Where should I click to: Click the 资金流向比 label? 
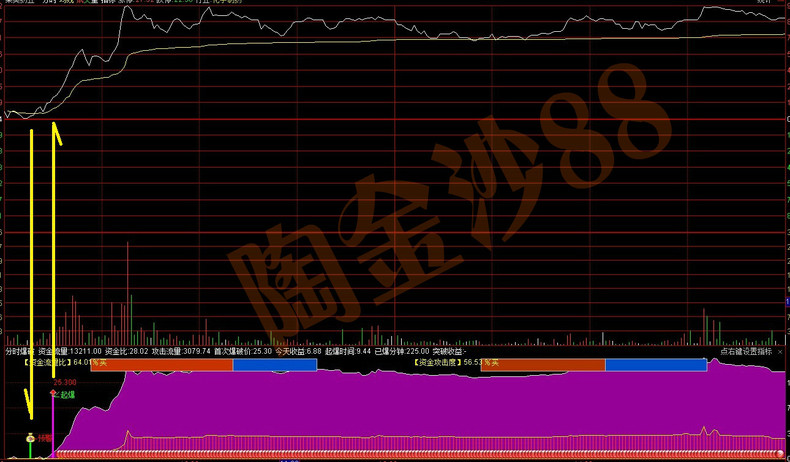[x=48, y=364]
